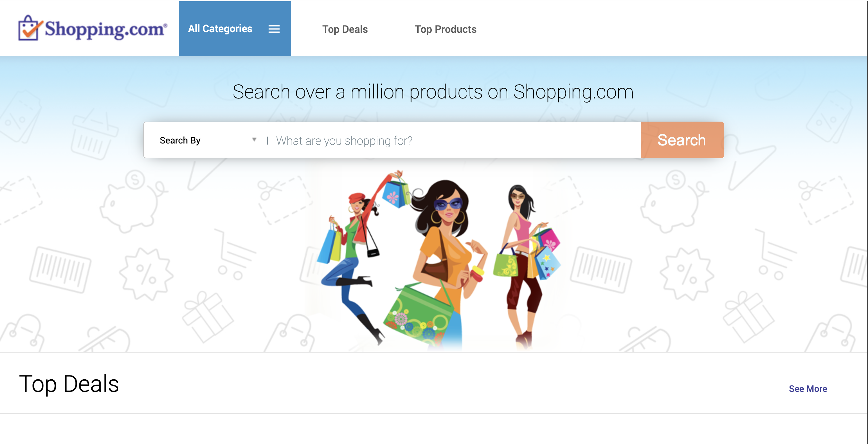This screenshot has height=444, width=868.
Task: Click the left percent discount badge icon
Action: 146,274
